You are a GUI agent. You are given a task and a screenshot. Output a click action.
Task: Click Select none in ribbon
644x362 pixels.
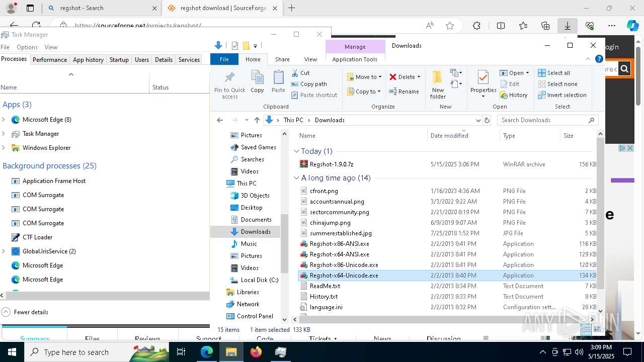tap(557, 84)
